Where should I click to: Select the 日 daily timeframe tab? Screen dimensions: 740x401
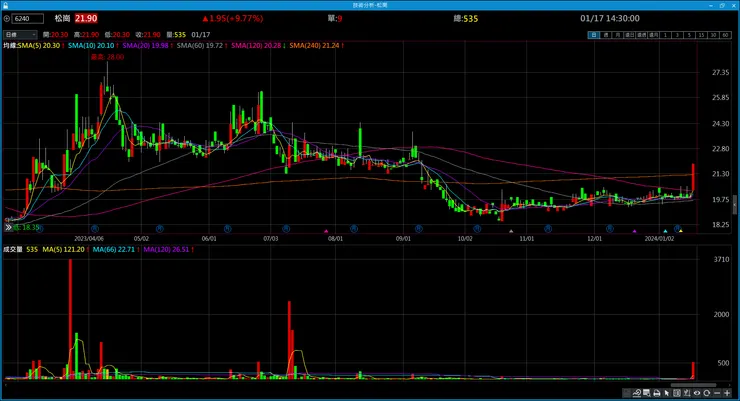(x=594, y=35)
